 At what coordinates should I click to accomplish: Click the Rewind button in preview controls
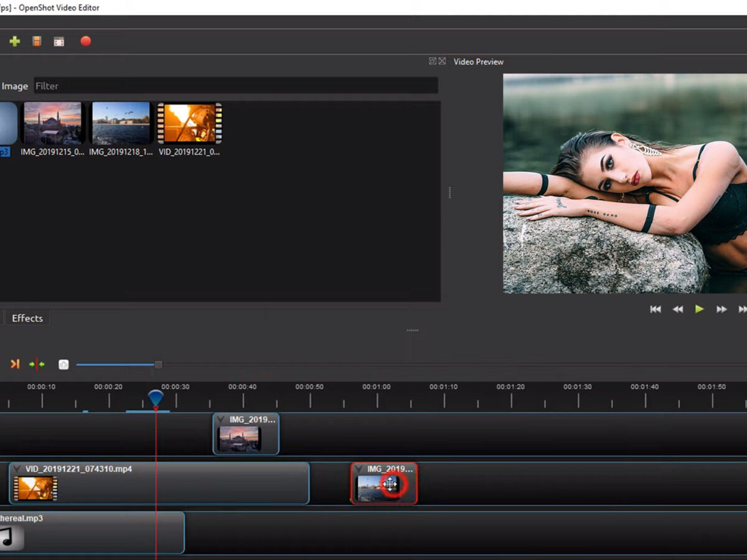coord(677,309)
